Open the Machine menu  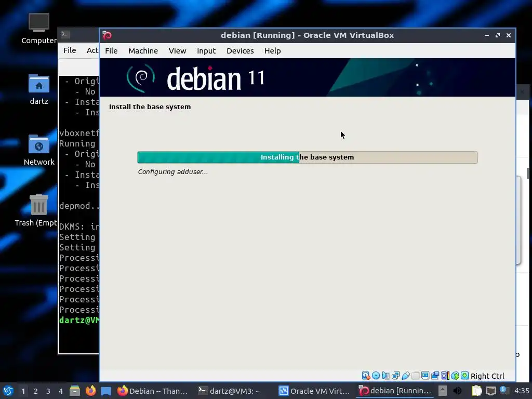point(143,51)
